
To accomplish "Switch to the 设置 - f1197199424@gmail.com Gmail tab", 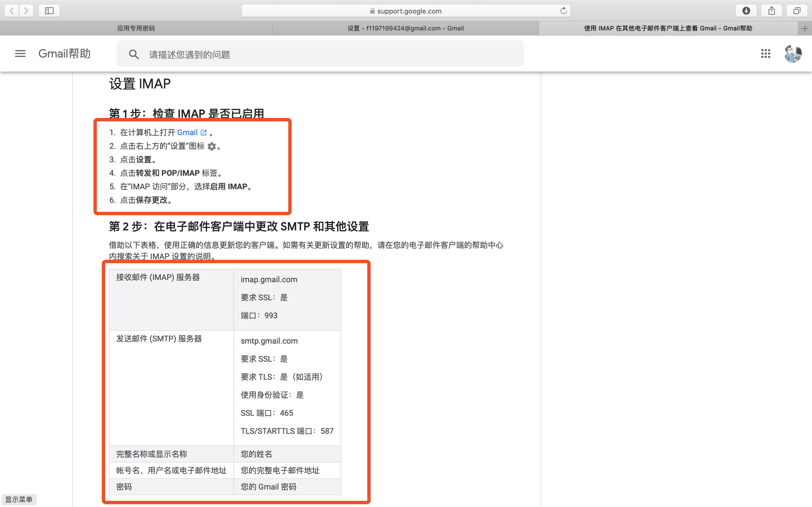I will coord(405,28).
